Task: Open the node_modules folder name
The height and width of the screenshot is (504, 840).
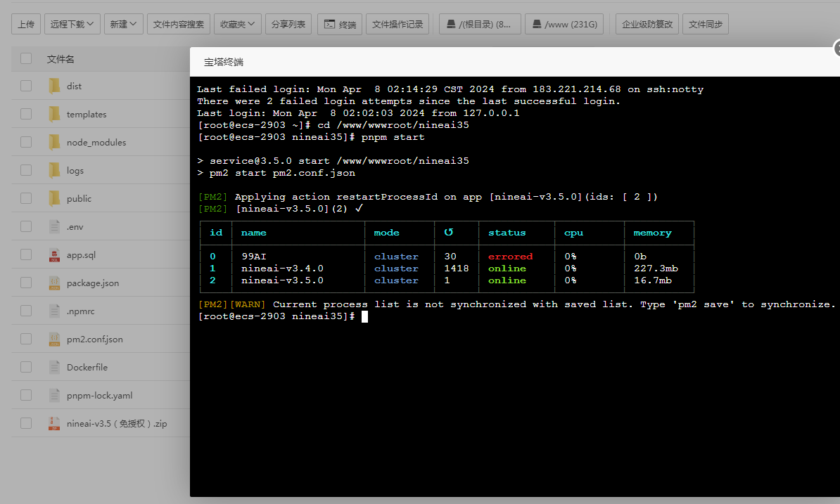Action: 96,142
